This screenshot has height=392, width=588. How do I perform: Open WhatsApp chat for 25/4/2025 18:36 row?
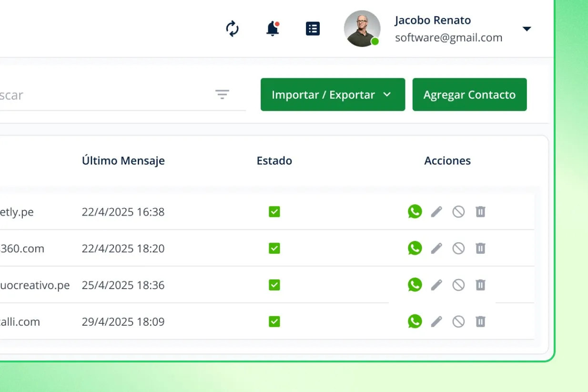tap(415, 285)
